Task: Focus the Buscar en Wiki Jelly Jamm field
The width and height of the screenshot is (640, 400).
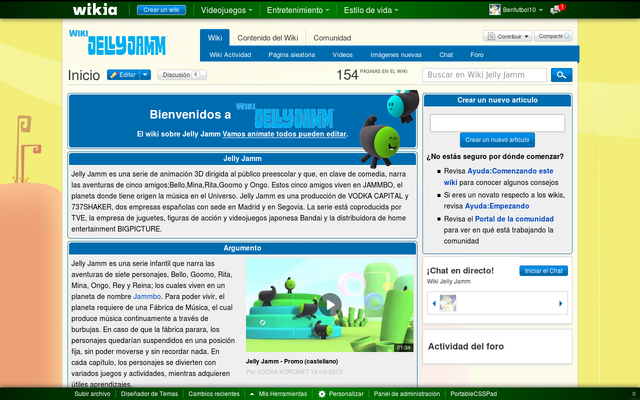Action: pos(484,75)
